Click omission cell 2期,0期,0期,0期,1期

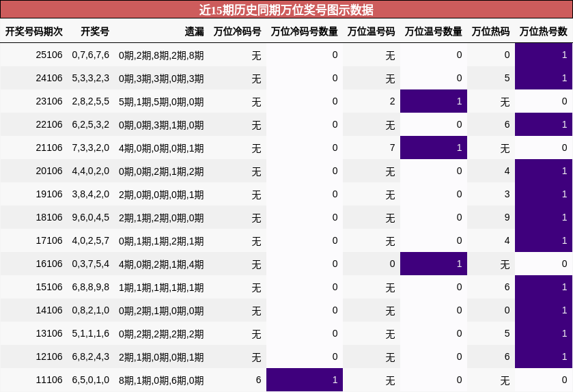click(161, 195)
